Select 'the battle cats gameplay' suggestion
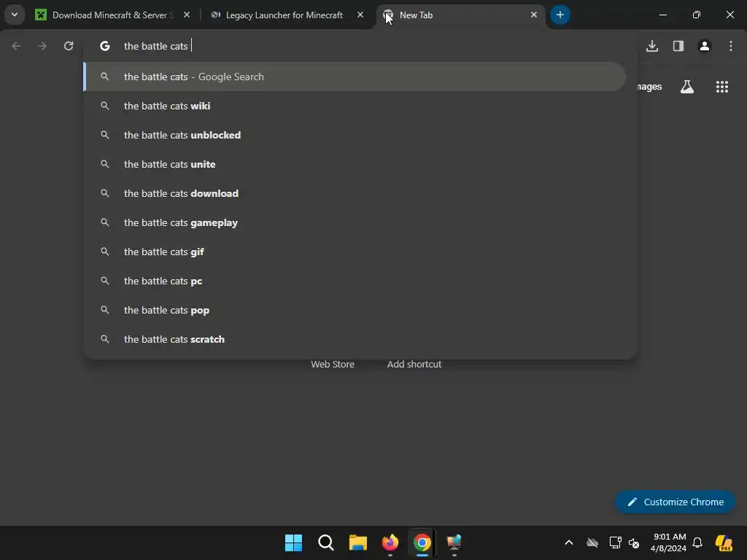The width and height of the screenshot is (747, 560). pyautogui.click(x=355, y=222)
